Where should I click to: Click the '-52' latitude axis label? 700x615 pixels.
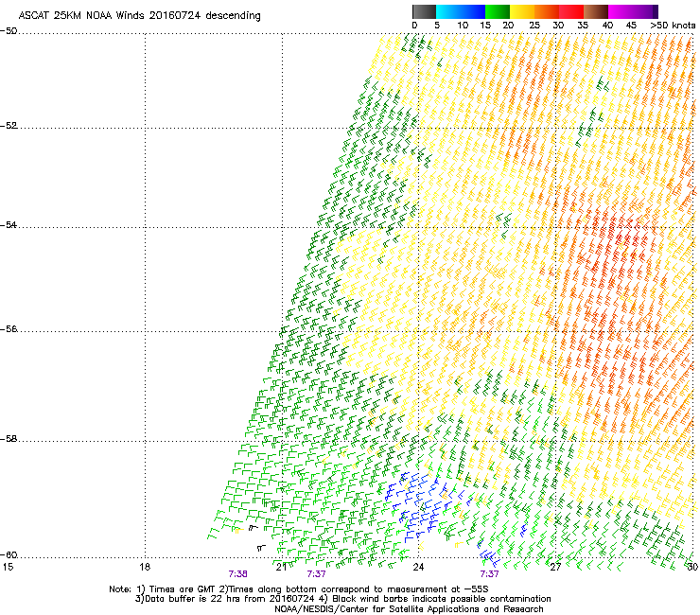(x=9, y=126)
